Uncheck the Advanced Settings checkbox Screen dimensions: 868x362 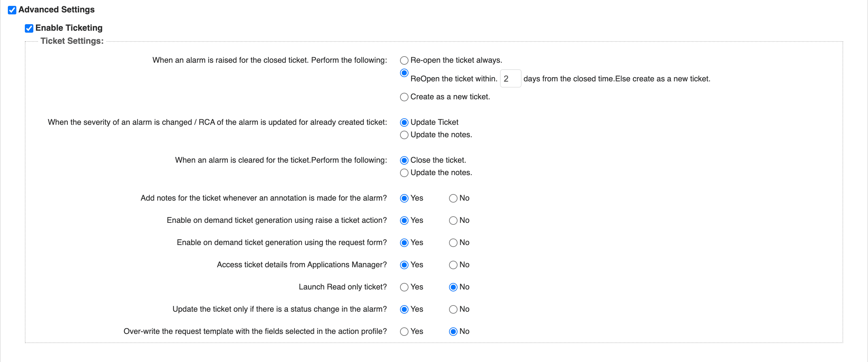(x=12, y=10)
